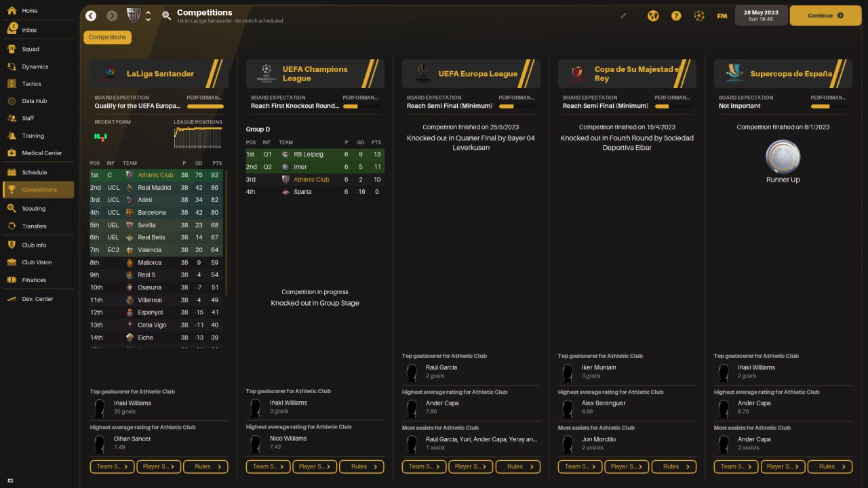Open Club Info in the sidebar
Viewport: 868px width, 488px height.
coord(38,245)
